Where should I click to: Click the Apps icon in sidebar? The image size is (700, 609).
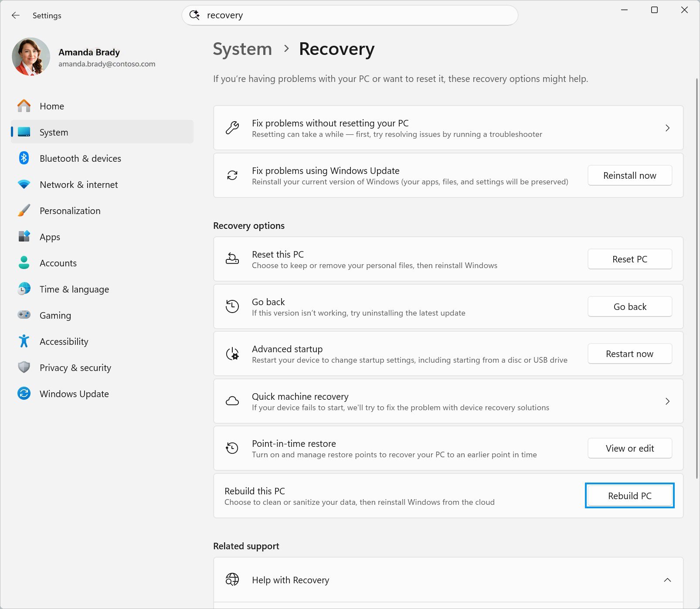tap(24, 236)
